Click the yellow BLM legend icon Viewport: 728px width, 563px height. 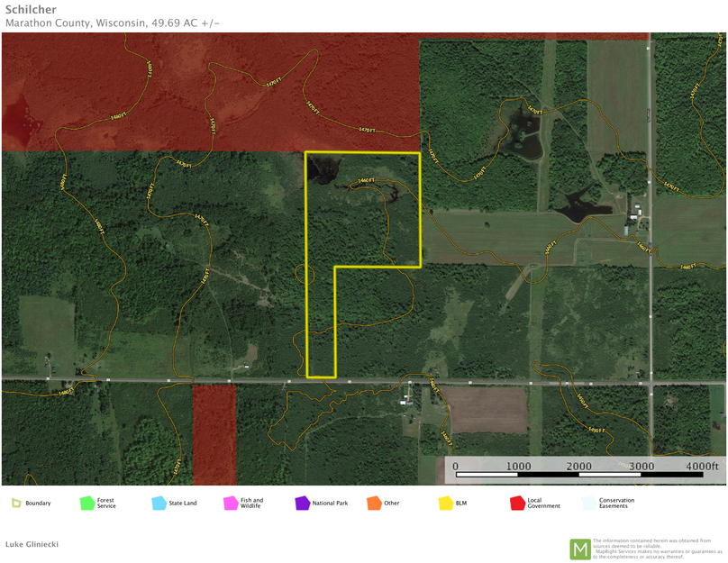(445, 503)
